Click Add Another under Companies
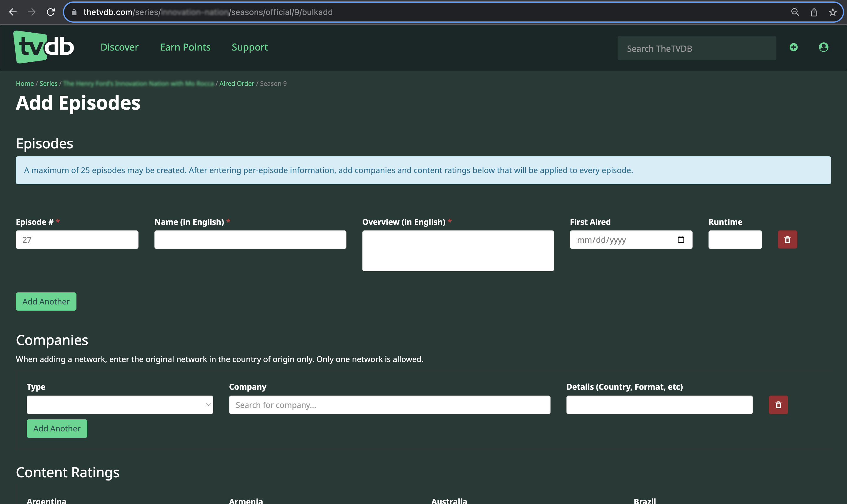This screenshot has height=504, width=847. click(x=57, y=428)
